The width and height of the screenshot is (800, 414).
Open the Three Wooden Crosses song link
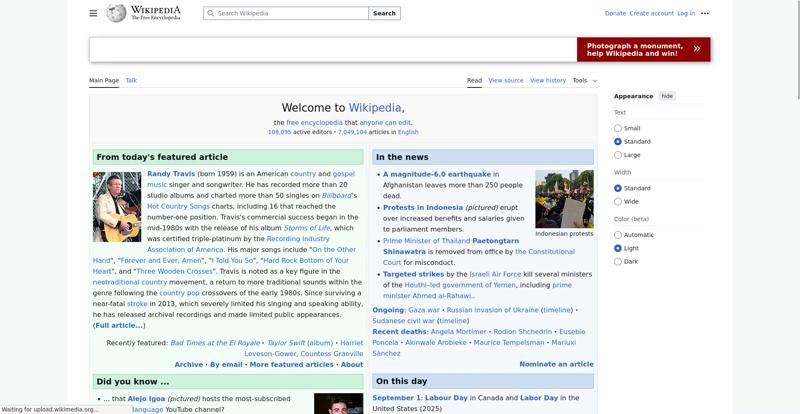click(x=174, y=271)
